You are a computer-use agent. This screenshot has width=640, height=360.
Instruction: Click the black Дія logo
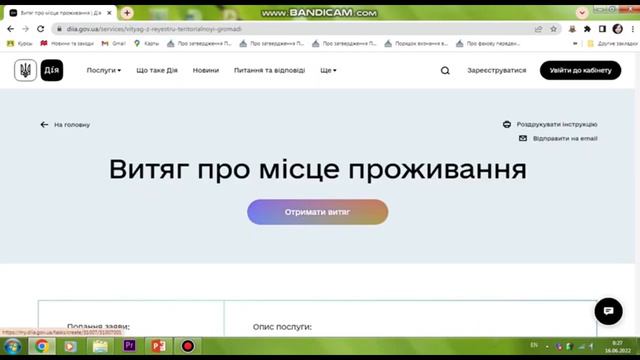[x=52, y=70]
